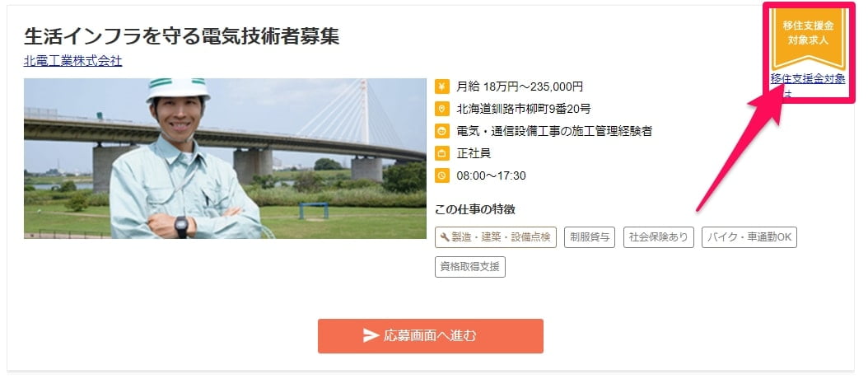Viewport: 868px width, 379px height.
Task: Select the バイク・車通勤OK feature tag
Action: pyautogui.click(x=749, y=237)
